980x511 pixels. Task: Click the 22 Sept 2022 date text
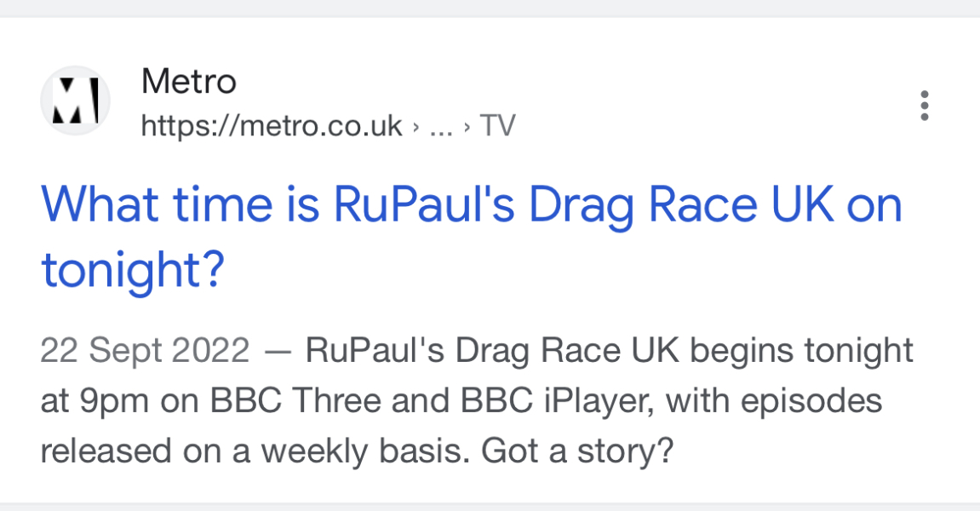coord(144,349)
